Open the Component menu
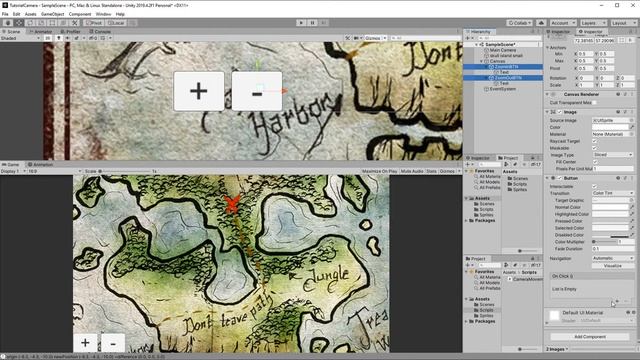640x360 pixels. click(80, 14)
